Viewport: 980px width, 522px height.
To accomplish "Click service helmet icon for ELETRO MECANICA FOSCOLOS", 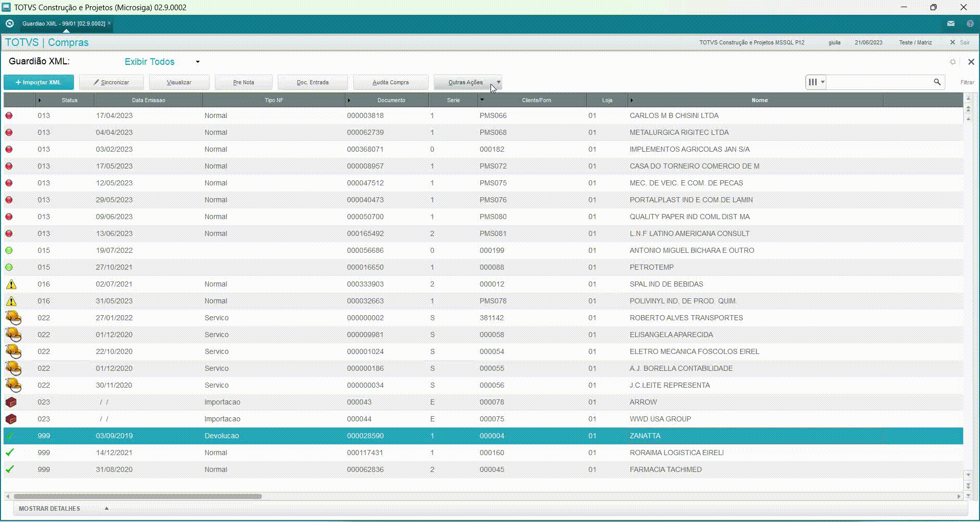I will (x=13, y=351).
